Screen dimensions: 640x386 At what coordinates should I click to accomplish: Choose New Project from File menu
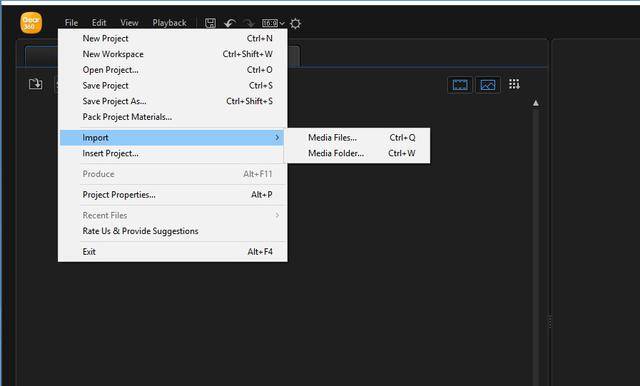click(x=173, y=38)
